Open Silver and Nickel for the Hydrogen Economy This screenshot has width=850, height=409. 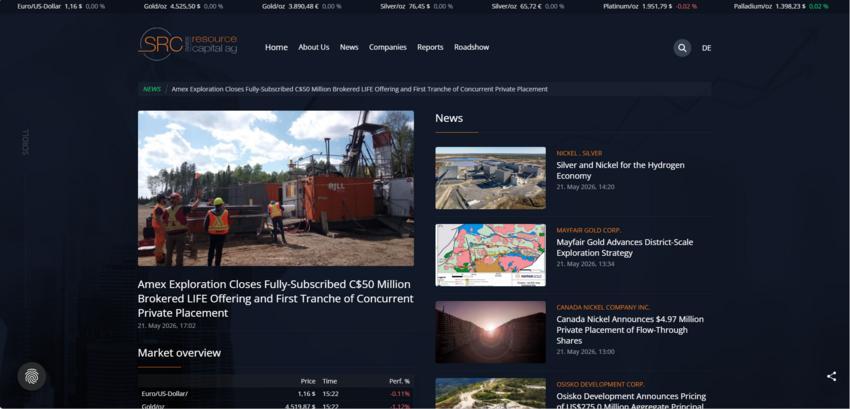pyautogui.click(x=620, y=170)
